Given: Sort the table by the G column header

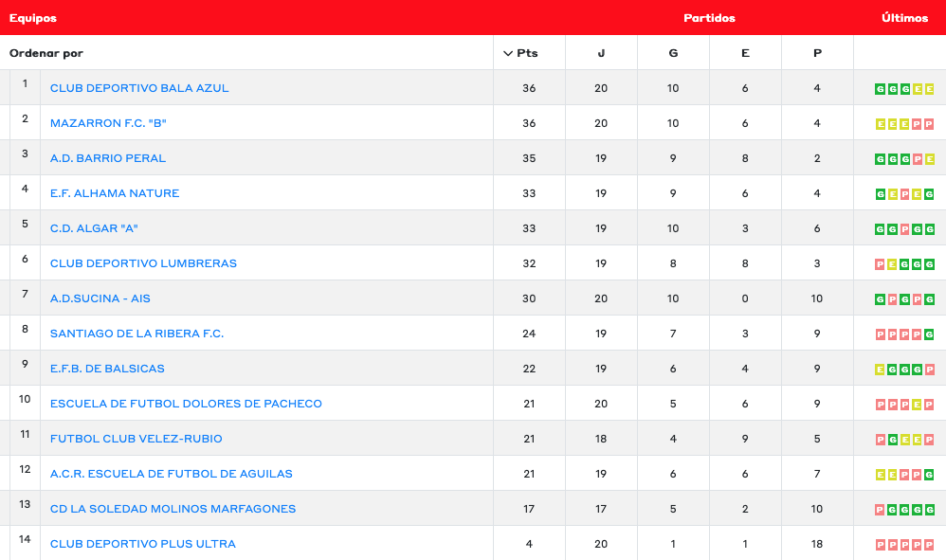Looking at the screenshot, I should pyautogui.click(x=673, y=53).
